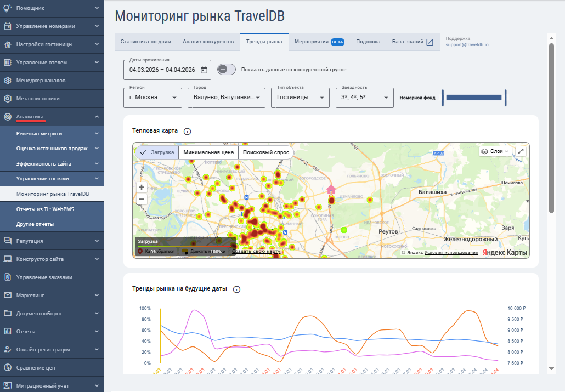Select Поисковый спрос map mode

[x=266, y=152]
